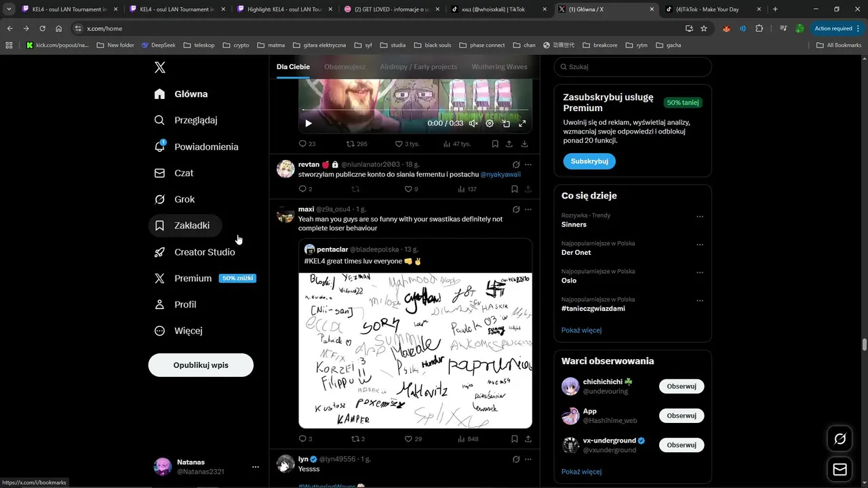Open more options on maxi post
Image resolution: width=868 pixels, height=488 pixels.
click(528, 209)
